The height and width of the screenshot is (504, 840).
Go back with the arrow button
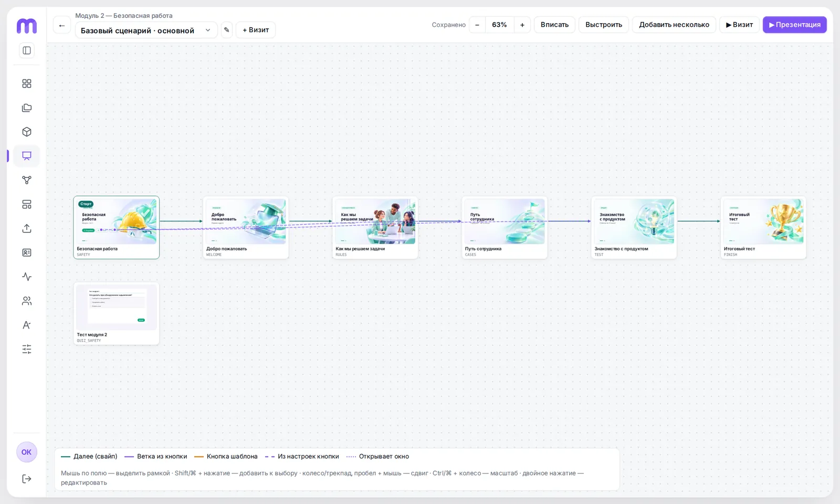tap(62, 25)
